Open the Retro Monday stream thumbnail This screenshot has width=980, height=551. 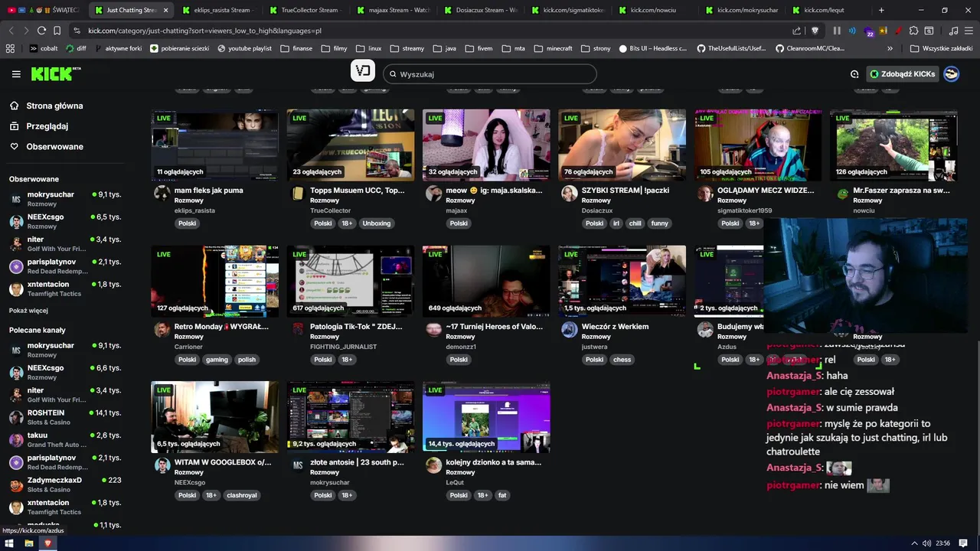click(x=214, y=282)
